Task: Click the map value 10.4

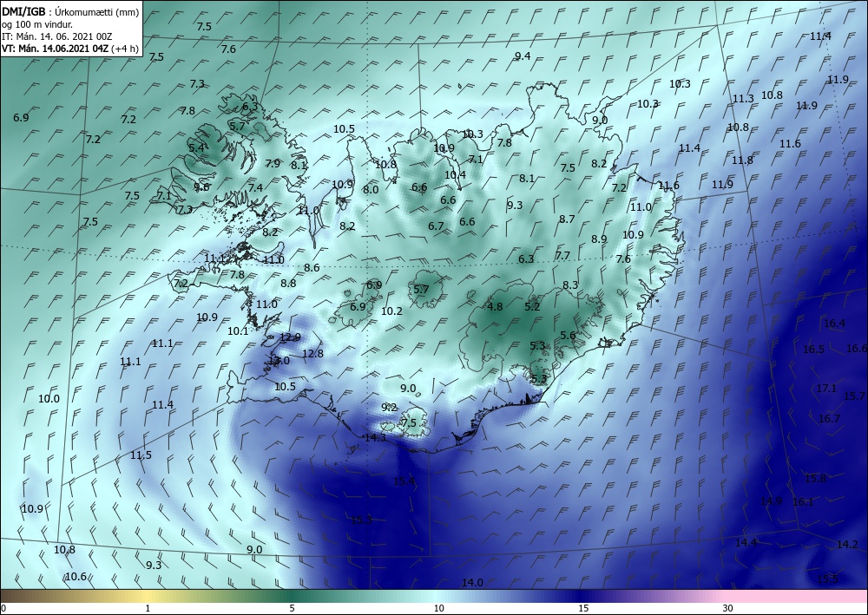Action: coord(455,174)
